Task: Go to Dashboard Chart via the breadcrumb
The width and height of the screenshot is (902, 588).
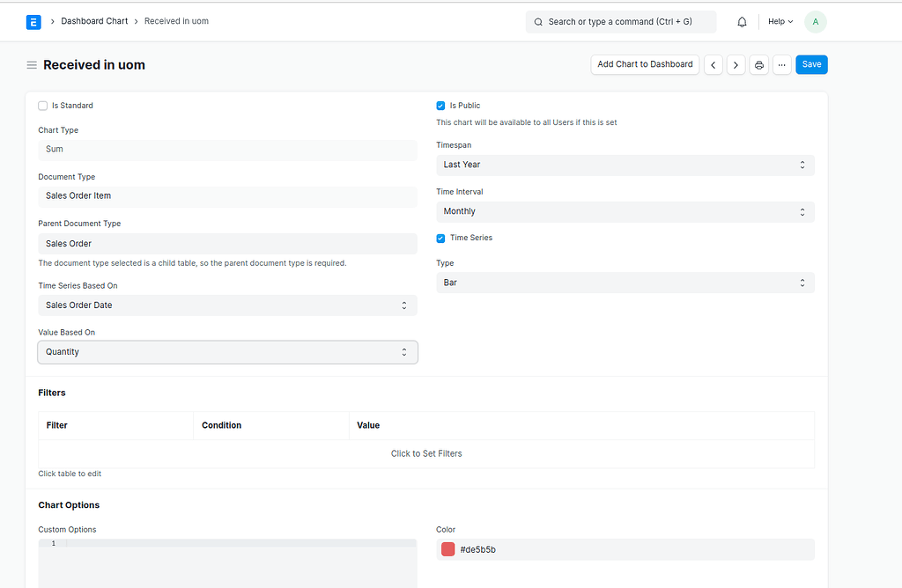Action: click(x=94, y=21)
